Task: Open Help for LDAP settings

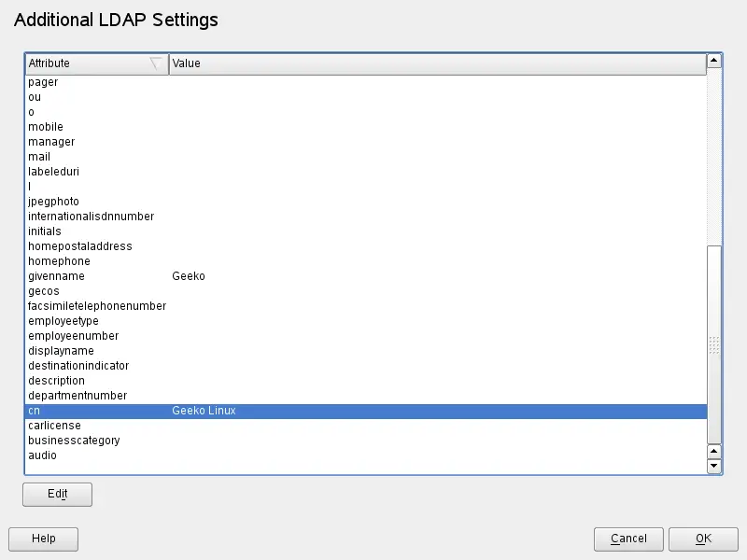Action: (x=43, y=539)
